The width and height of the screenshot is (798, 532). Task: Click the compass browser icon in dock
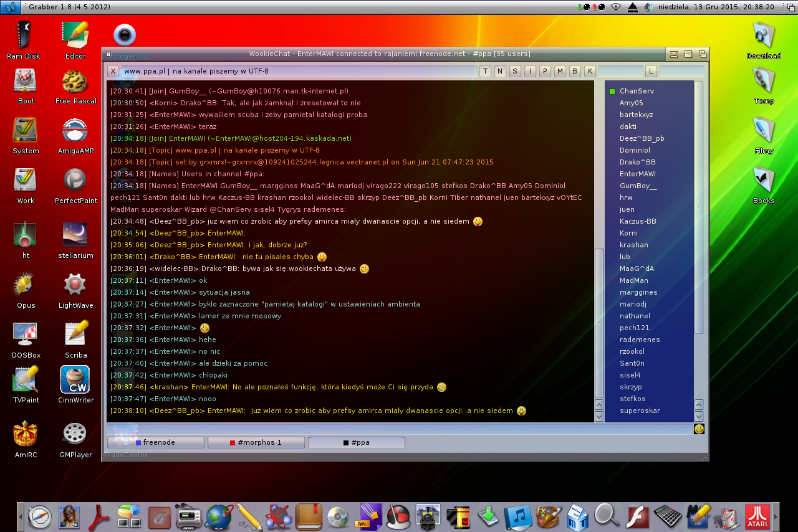click(39, 517)
